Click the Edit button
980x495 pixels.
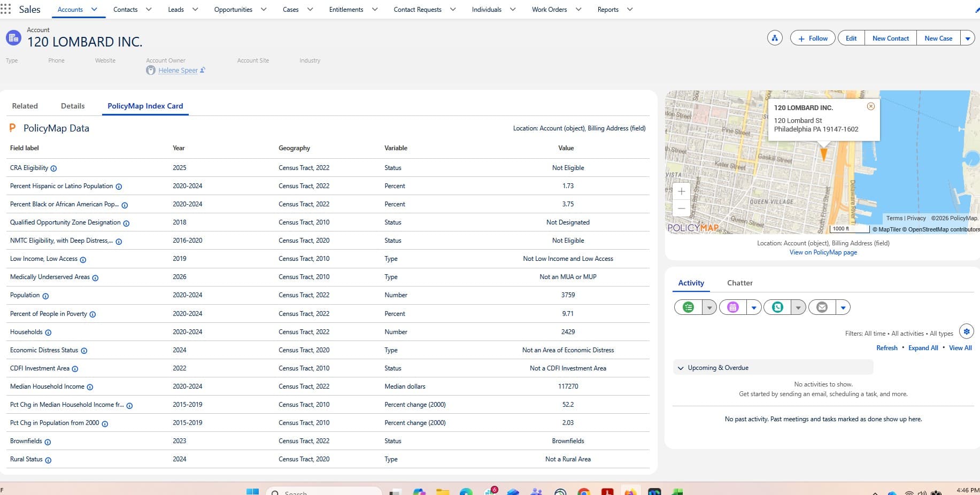pos(851,38)
